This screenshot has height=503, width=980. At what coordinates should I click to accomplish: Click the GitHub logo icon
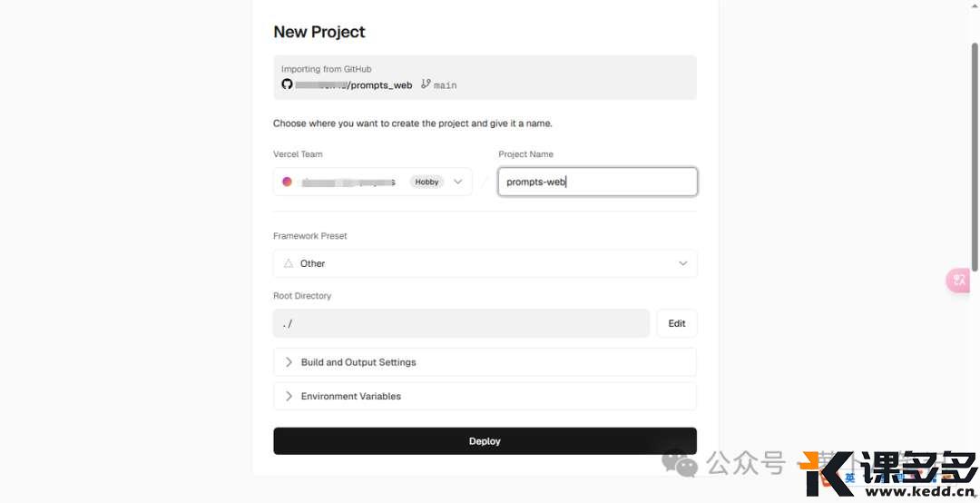pyautogui.click(x=287, y=84)
